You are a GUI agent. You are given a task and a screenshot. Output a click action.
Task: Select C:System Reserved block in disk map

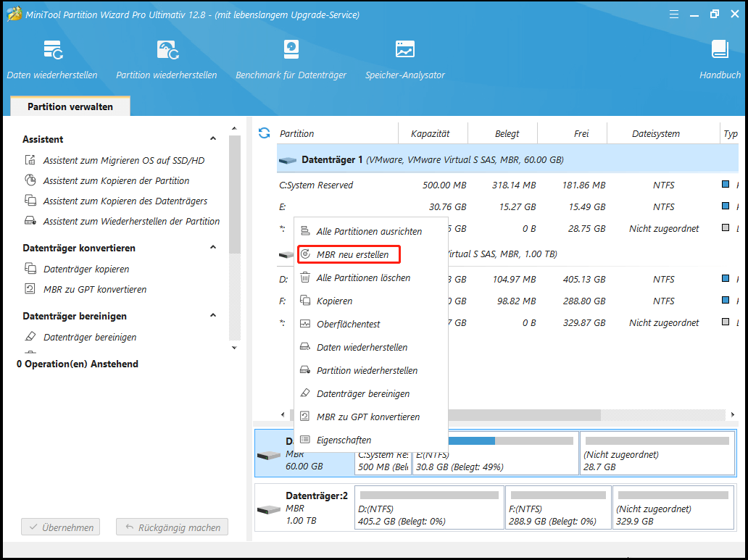(x=383, y=463)
